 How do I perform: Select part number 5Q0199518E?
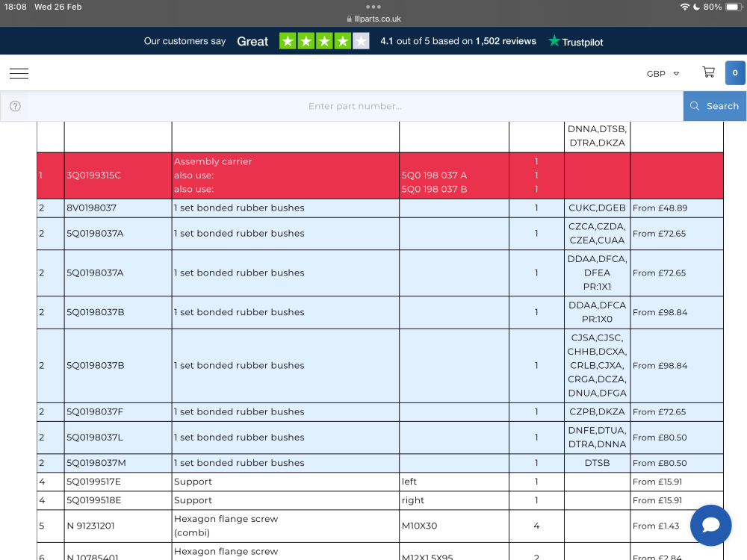coord(94,500)
